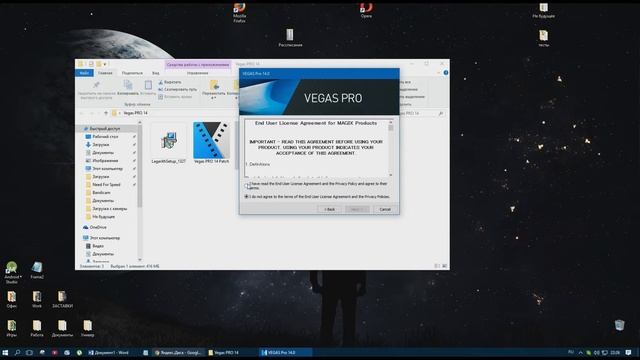
Task: Open the Работа desktop folder
Action: [x=37, y=329]
